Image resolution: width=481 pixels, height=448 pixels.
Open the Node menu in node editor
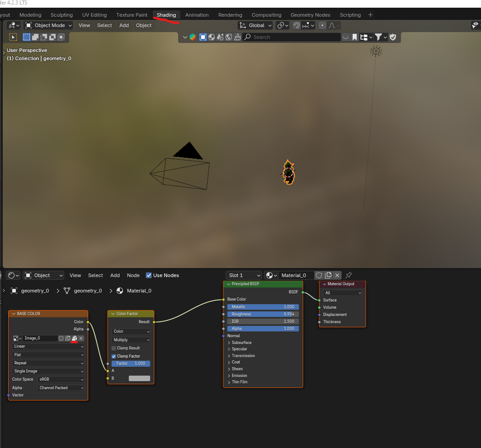coord(133,275)
